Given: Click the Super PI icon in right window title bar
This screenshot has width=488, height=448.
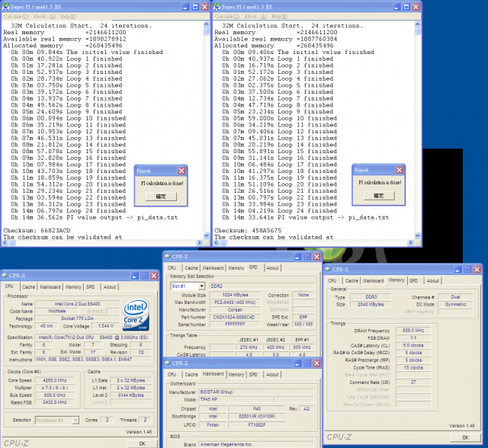Looking at the screenshot, I should pyautogui.click(x=217, y=7).
